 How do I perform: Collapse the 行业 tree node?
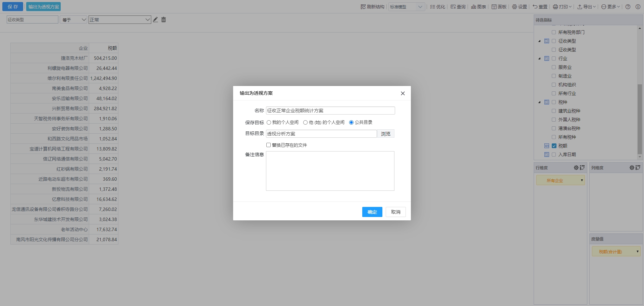539,59
